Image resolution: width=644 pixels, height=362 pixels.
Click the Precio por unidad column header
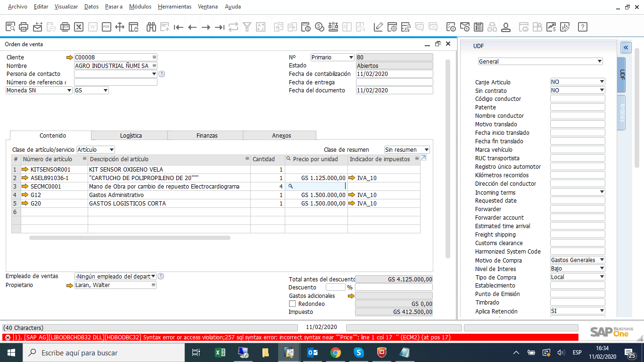(316, 159)
